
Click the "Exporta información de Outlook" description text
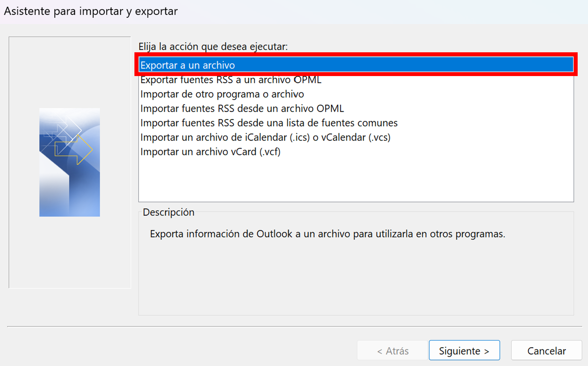(x=328, y=234)
